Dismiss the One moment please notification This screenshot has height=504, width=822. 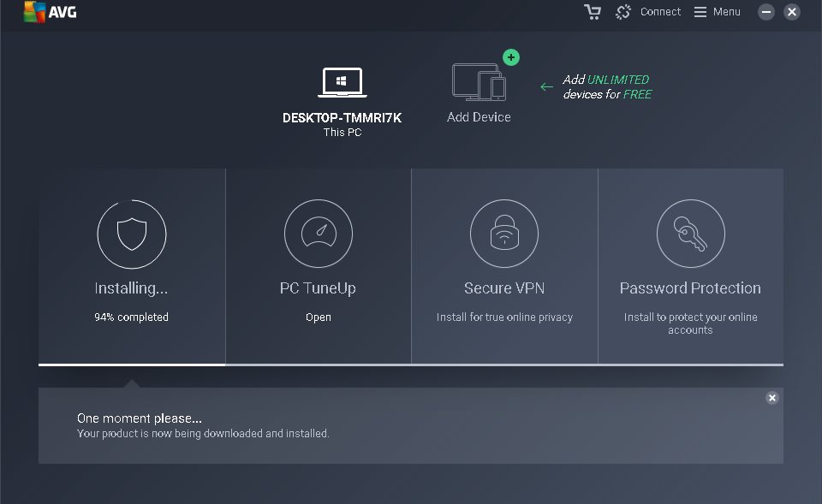771,397
